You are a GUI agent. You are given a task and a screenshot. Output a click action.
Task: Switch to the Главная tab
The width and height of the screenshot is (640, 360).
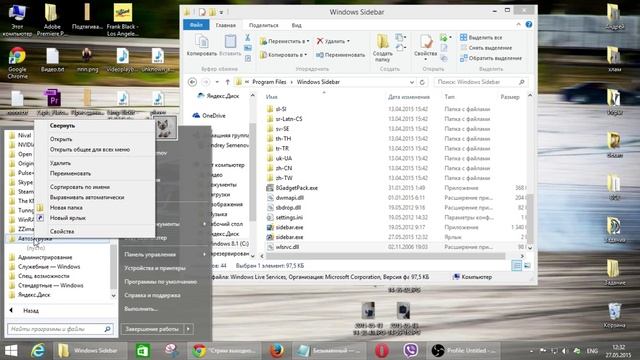[225, 25]
